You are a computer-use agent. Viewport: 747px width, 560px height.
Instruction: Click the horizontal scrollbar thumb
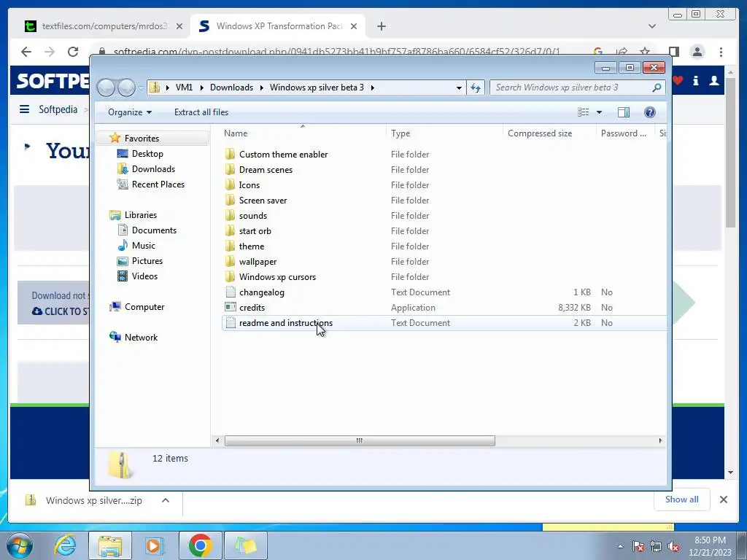pos(360,440)
